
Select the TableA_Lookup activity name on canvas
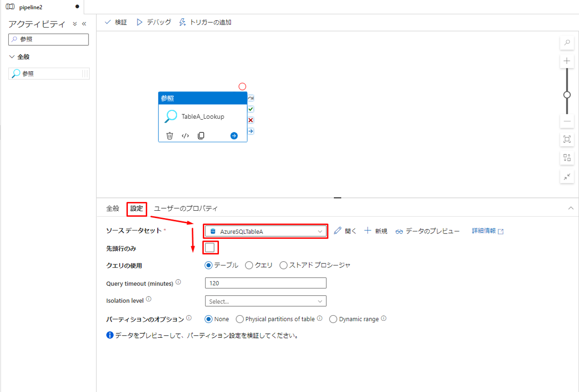tap(203, 117)
